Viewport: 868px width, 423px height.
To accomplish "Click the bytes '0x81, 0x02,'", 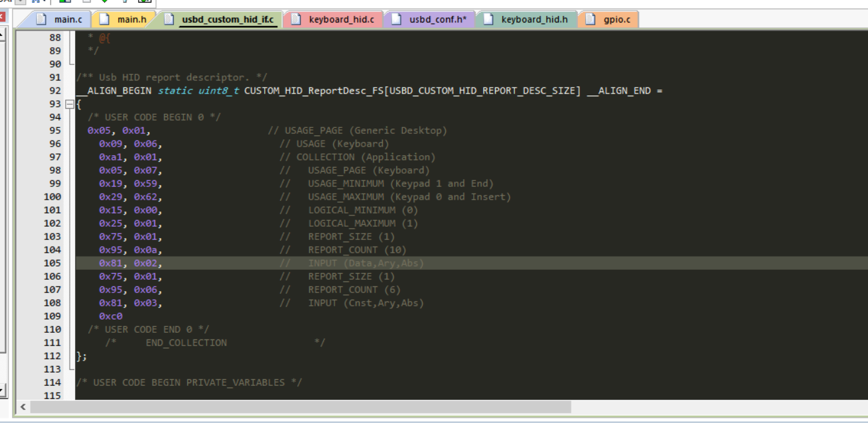I will 131,263.
